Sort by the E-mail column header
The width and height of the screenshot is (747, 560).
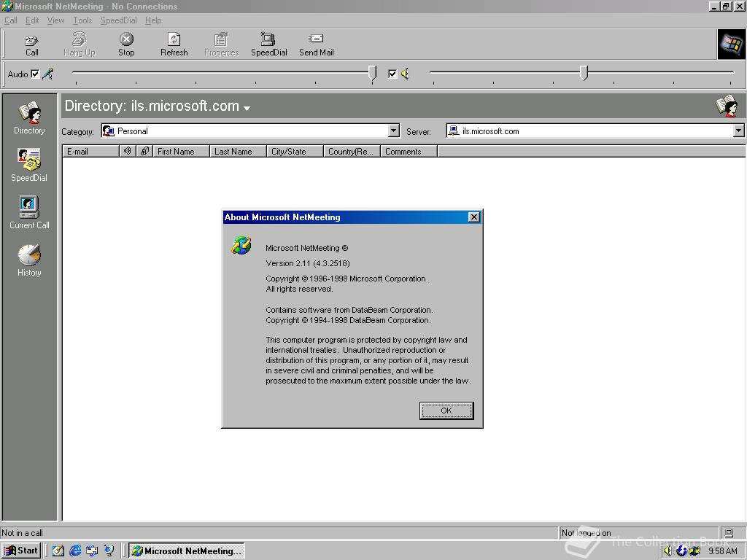90,151
